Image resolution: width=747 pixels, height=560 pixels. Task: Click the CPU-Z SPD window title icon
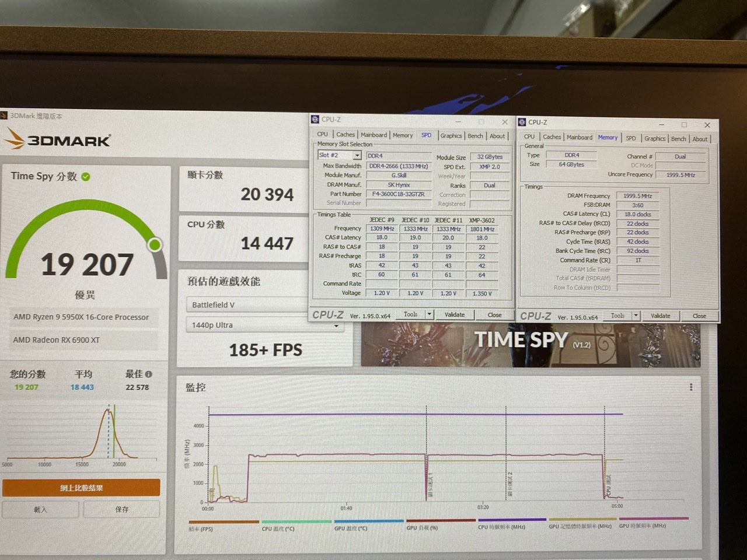click(315, 120)
